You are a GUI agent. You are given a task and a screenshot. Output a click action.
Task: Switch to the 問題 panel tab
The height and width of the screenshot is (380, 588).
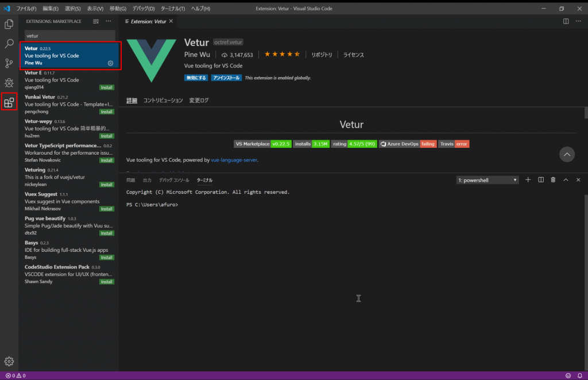pos(130,181)
